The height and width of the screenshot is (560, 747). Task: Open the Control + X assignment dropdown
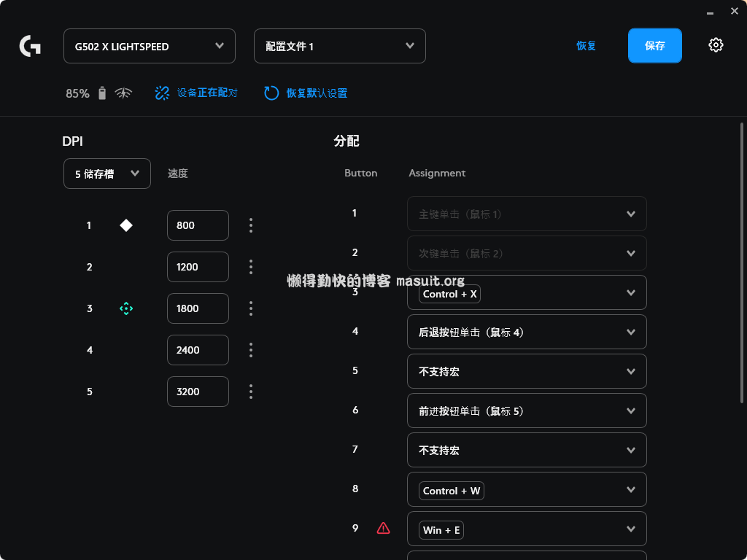527,292
